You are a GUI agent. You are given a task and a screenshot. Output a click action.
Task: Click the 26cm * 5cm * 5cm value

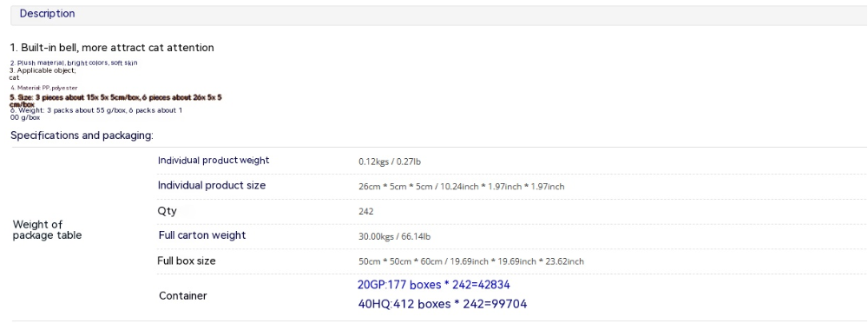tap(461, 187)
